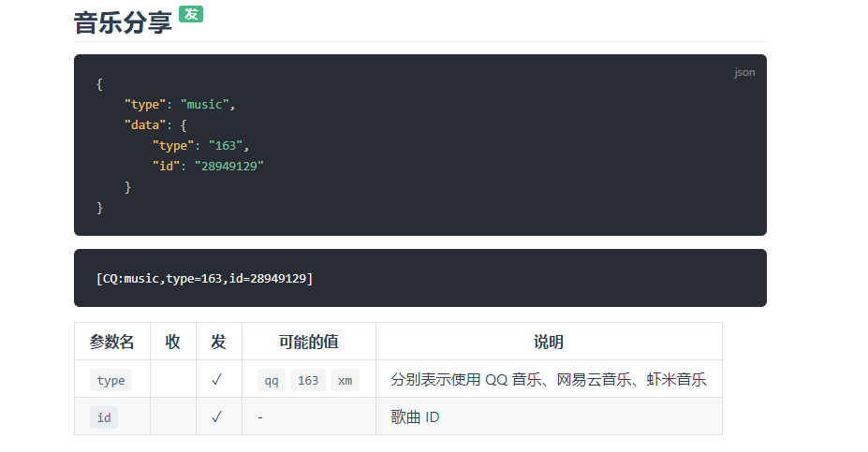The height and width of the screenshot is (452, 868).
Task: Click the qq value tag
Action: click(x=272, y=380)
